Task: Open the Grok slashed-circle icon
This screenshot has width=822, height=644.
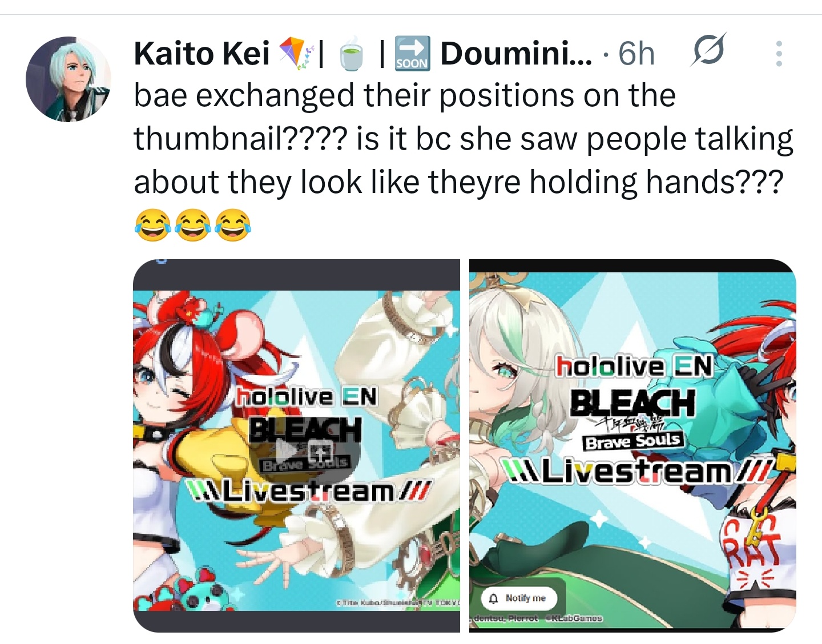Action: (708, 51)
